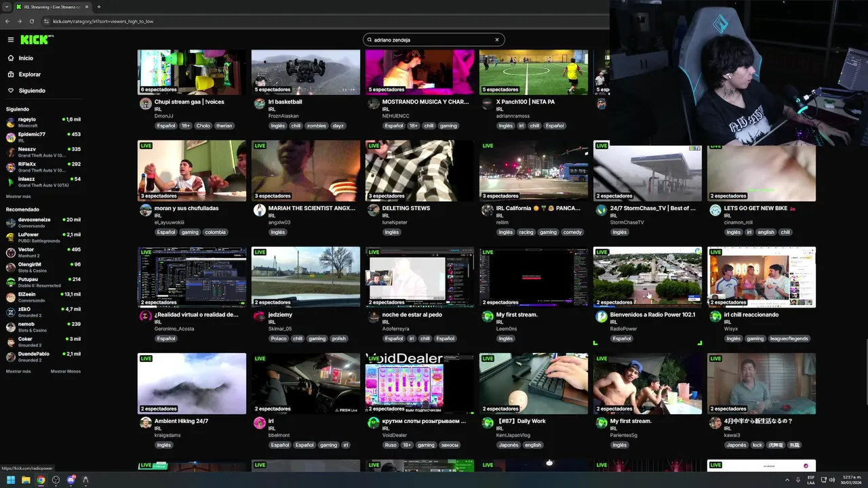Click the Chrome icon in the taskbar

[41, 480]
